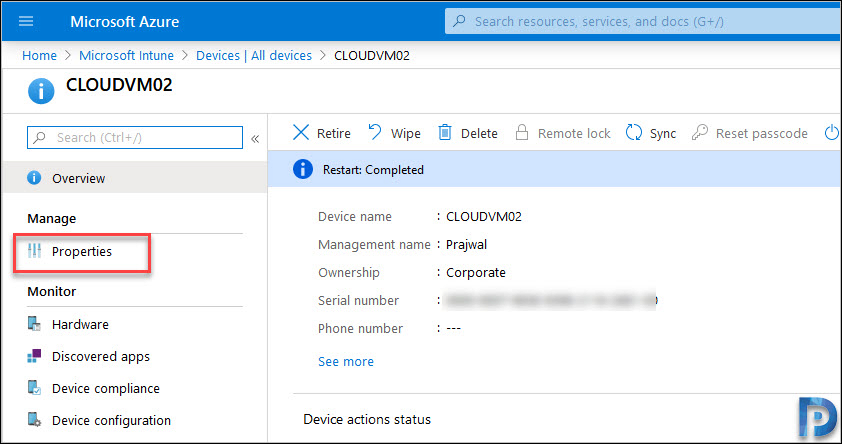Click the Sync button label
The image size is (842, 444).
[663, 134]
